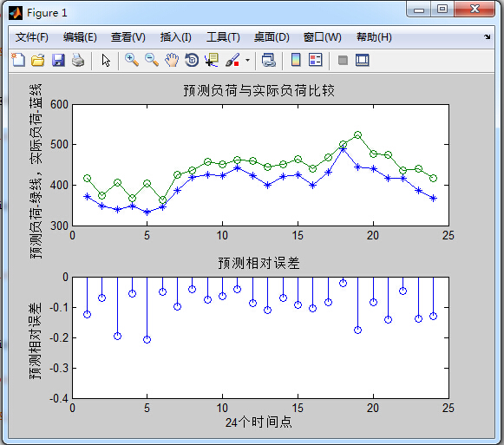The width and height of the screenshot is (504, 445).
Task: Hide plot tools using the gray square icon
Action: pos(343,60)
